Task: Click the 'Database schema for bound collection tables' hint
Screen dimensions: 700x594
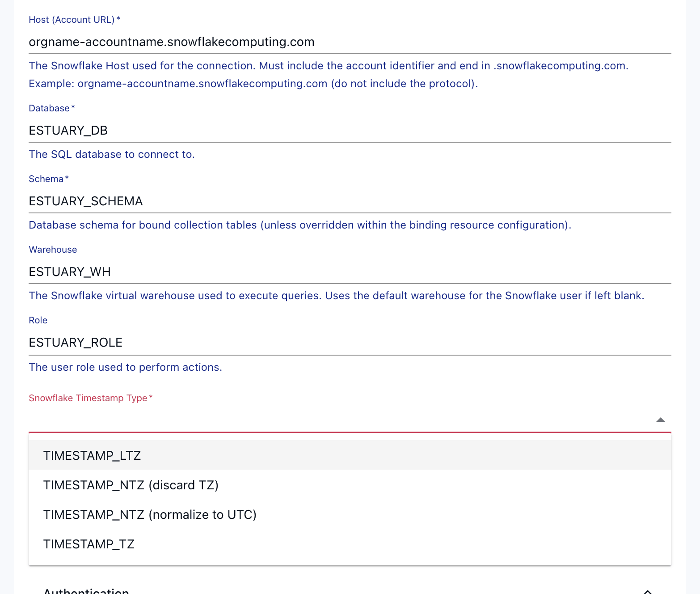Action: coord(300,225)
